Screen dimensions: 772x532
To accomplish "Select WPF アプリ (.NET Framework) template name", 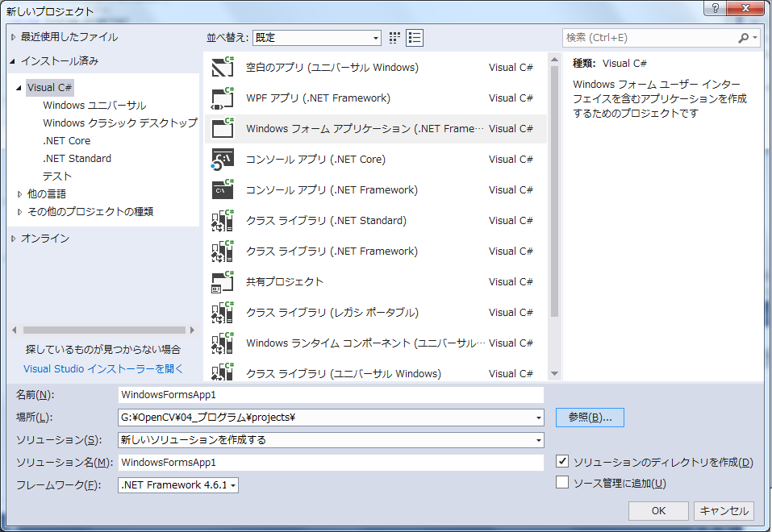I will 318,98.
